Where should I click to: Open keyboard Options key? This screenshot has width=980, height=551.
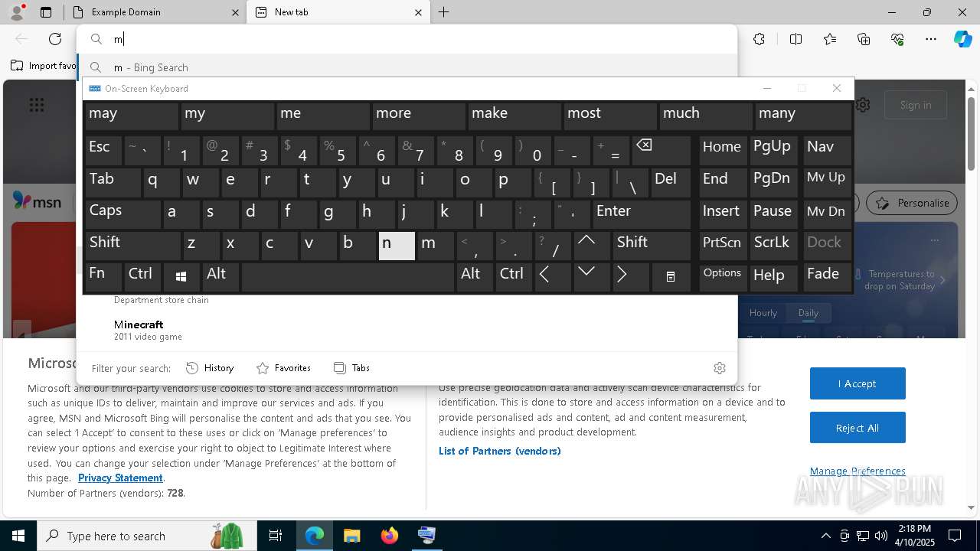(722, 276)
